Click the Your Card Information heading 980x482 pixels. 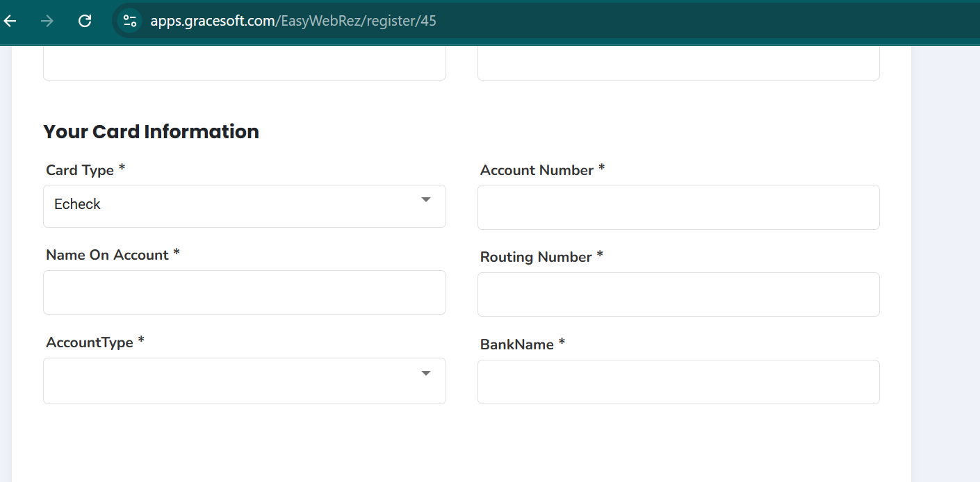pos(151,131)
